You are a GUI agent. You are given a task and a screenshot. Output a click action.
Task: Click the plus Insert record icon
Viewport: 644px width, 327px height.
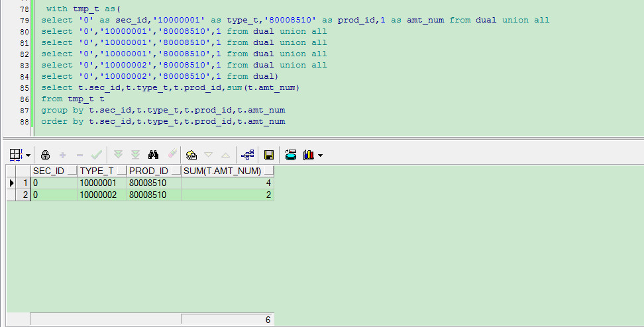click(62, 155)
